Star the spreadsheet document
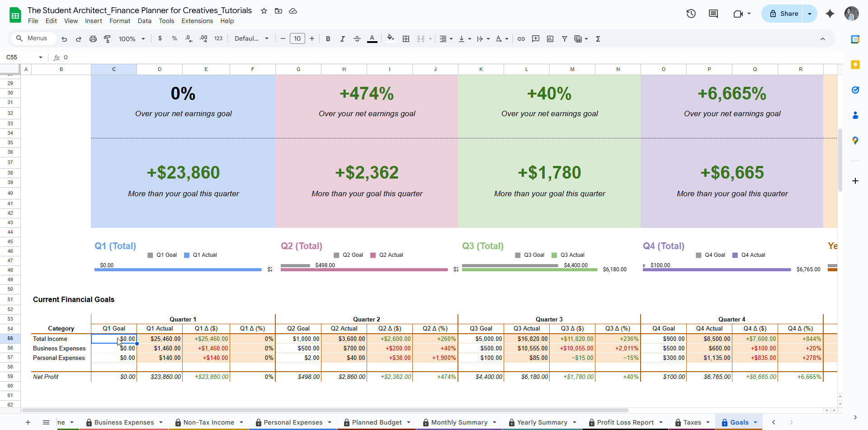868x430 pixels. click(x=264, y=11)
